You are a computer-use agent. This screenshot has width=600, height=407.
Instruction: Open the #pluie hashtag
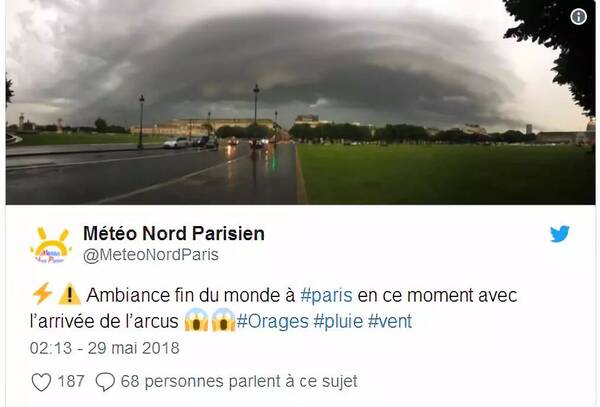338,321
